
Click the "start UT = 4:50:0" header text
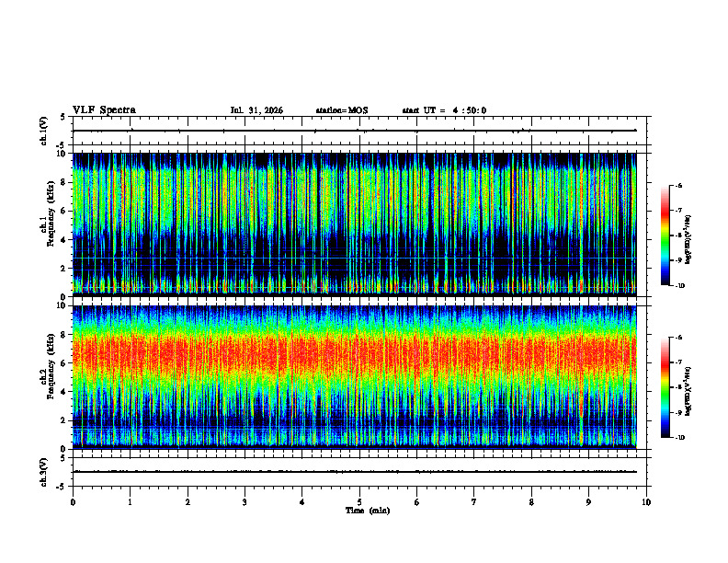click(x=444, y=110)
